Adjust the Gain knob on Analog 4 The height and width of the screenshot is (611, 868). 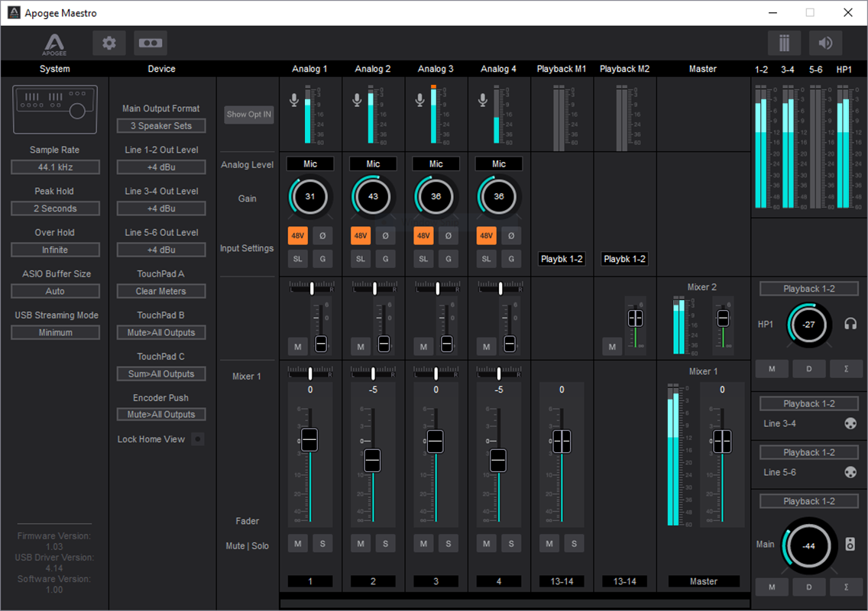pos(498,196)
